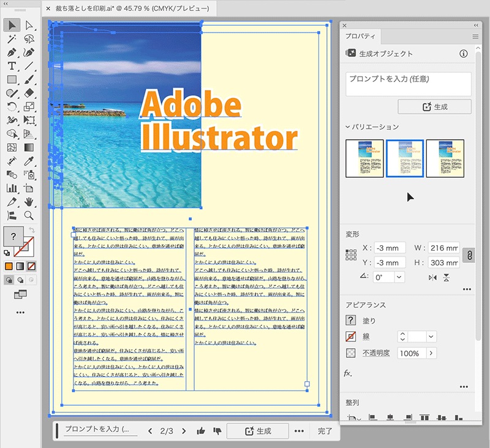Open the properties panel hamburger menu
This screenshot has width=490, height=448.
pos(475,37)
